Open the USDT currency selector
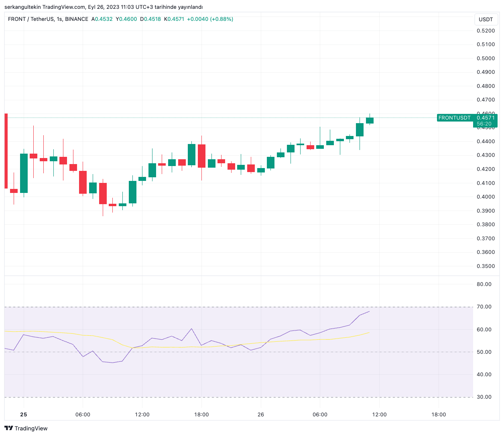504x436 pixels. pyautogui.click(x=486, y=19)
